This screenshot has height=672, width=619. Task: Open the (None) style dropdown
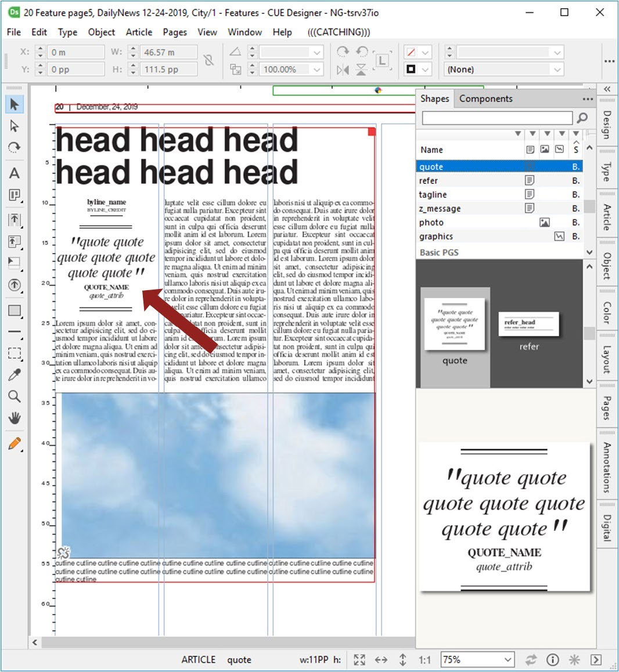(557, 70)
